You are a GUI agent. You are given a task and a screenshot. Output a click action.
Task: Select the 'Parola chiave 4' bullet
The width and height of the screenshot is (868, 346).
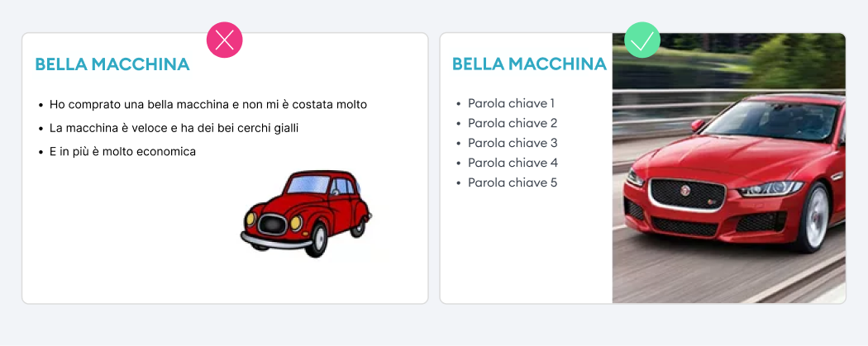511,163
